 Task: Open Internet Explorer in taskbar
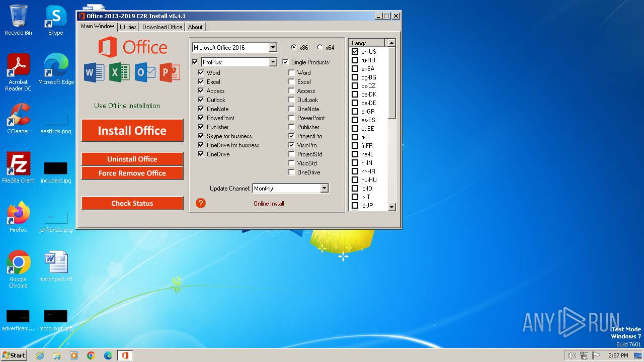[x=40, y=355]
